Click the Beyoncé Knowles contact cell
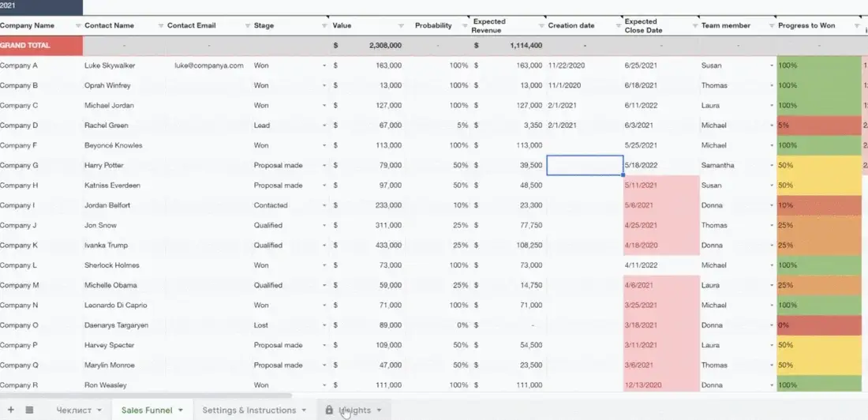 point(124,145)
